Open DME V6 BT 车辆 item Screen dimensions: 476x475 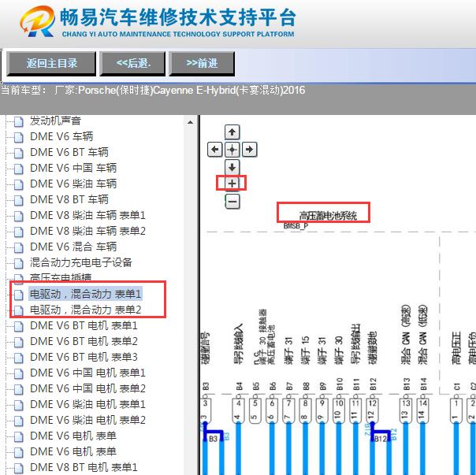(69, 152)
